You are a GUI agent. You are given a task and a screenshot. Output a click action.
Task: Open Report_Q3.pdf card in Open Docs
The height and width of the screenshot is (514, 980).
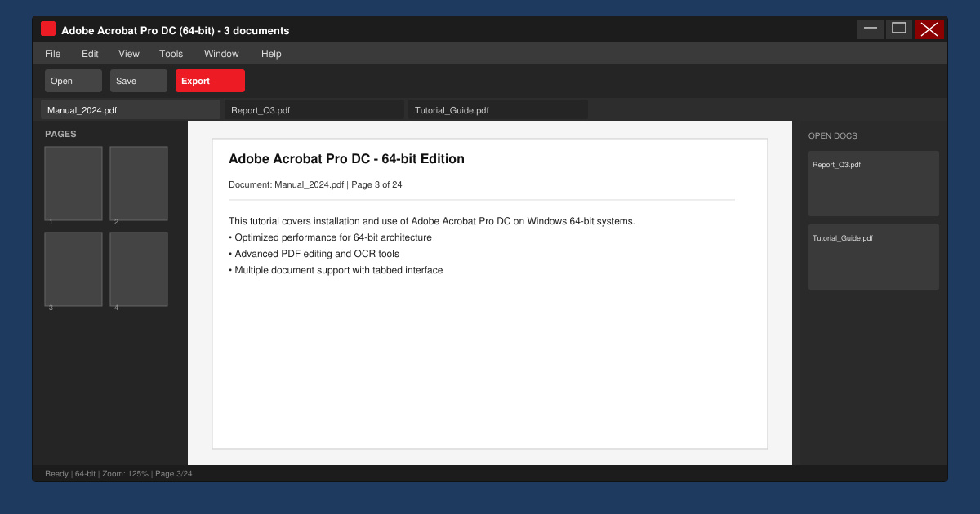coord(874,184)
